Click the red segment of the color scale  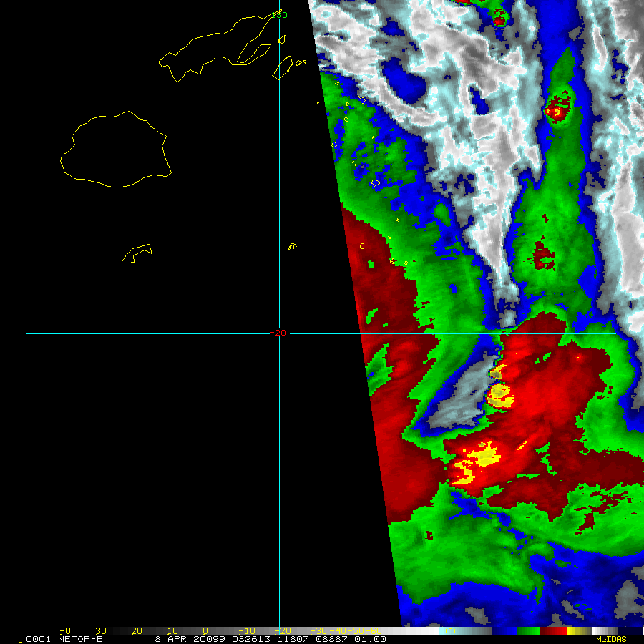[553, 631]
